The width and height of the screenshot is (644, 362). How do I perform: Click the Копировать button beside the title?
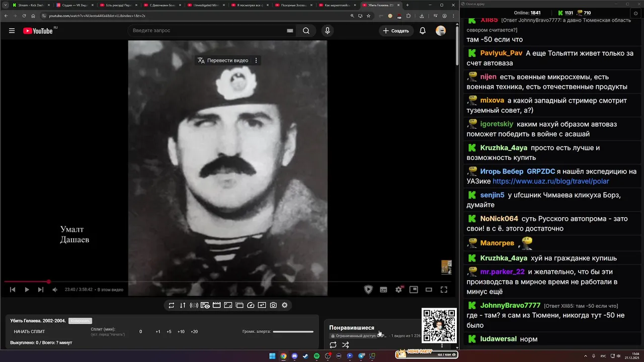point(80,321)
